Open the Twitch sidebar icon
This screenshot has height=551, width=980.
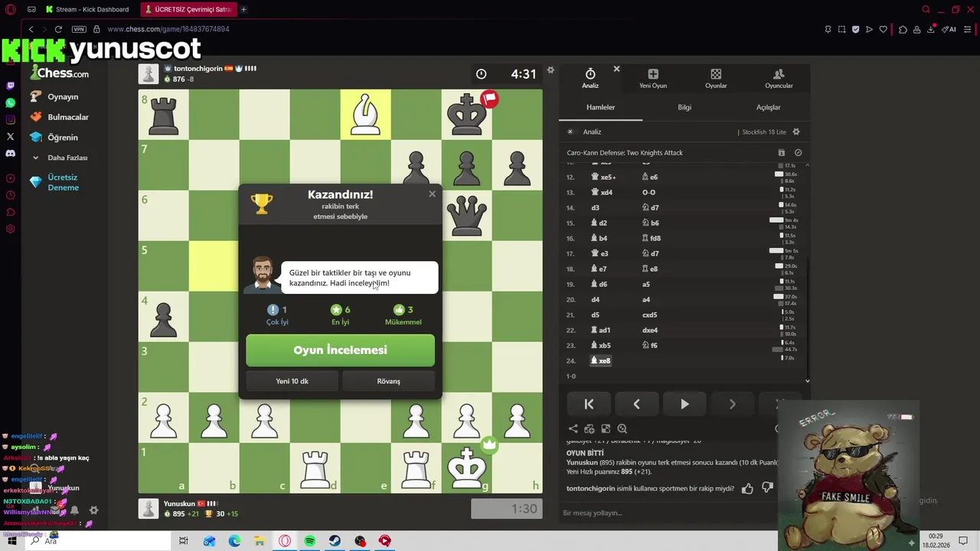pos(10,86)
